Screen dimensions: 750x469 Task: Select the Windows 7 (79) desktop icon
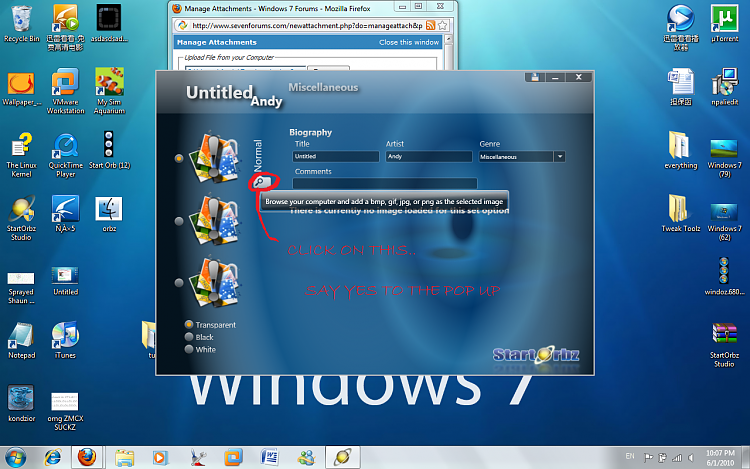[724, 158]
